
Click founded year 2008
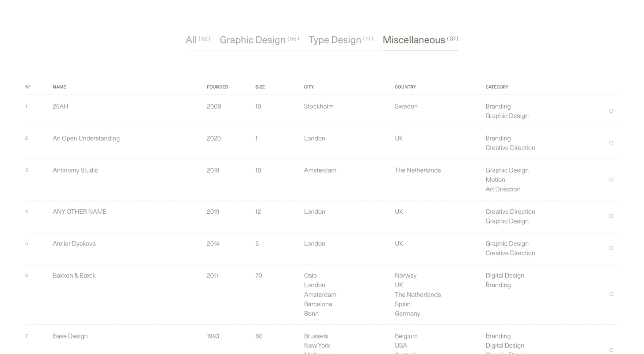(x=214, y=107)
